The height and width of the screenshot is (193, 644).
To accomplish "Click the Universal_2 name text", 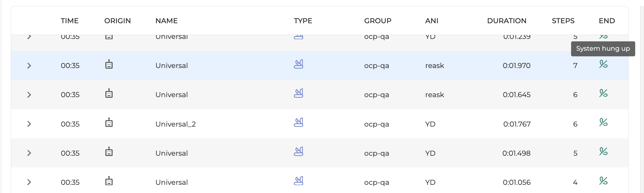I will 175,124.
